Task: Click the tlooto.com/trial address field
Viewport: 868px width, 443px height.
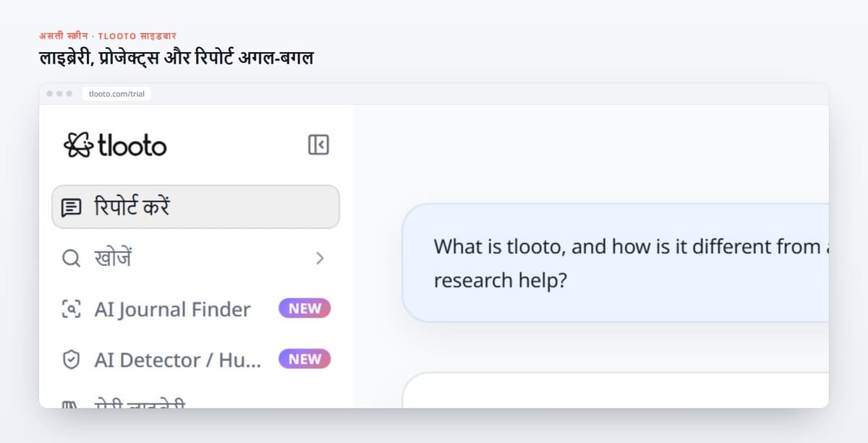Action: [116, 94]
